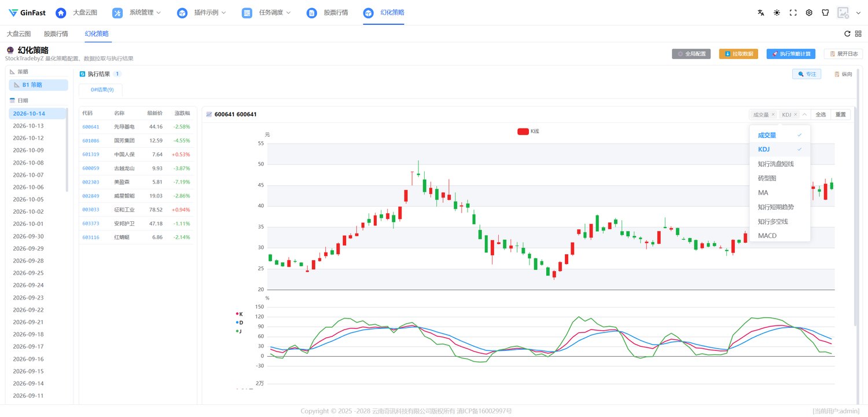Remove the KDJ tag from the indicator selector

point(795,115)
